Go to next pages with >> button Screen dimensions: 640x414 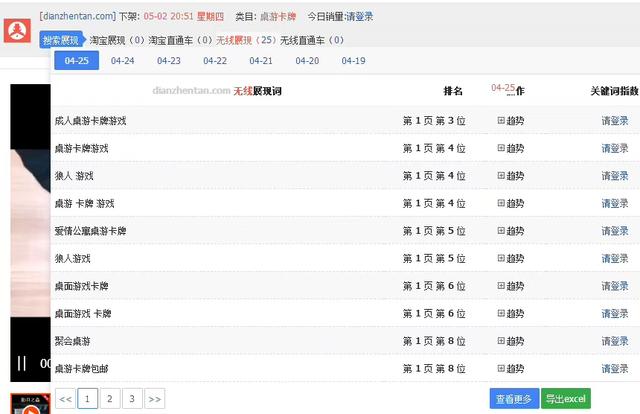pos(155,398)
